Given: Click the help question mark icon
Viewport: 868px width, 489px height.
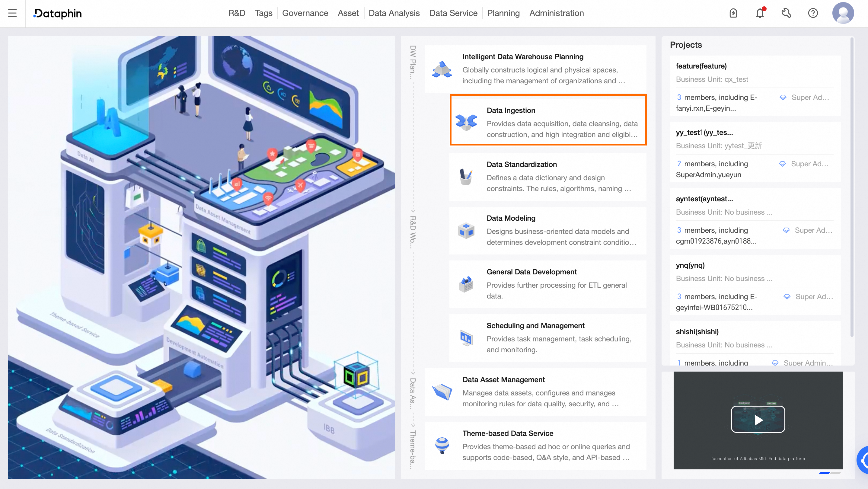Looking at the screenshot, I should pos(813,13).
